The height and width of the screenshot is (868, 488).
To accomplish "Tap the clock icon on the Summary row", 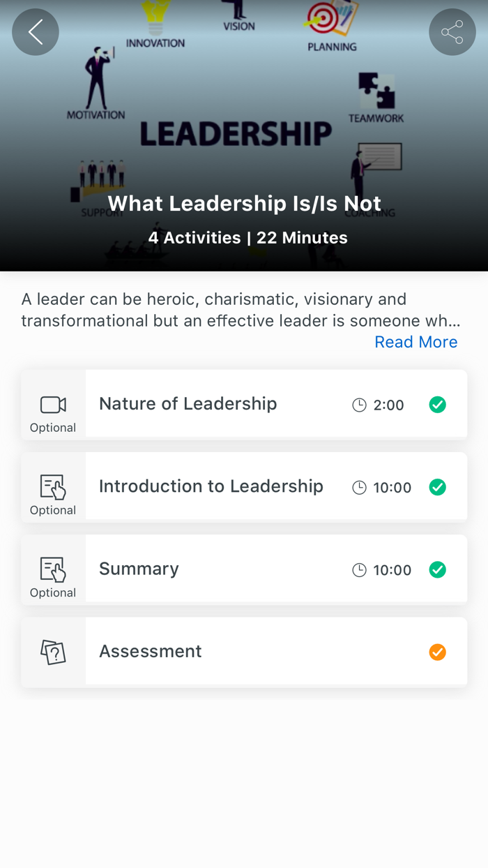I will click(x=359, y=570).
